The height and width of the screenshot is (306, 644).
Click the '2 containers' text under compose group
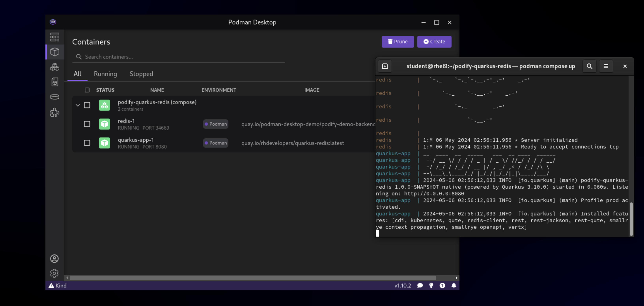tap(131, 109)
